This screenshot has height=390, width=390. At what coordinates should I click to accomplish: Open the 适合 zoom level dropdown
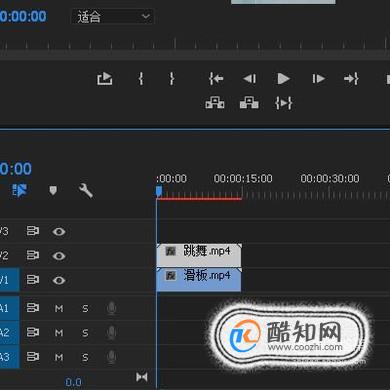(x=113, y=17)
